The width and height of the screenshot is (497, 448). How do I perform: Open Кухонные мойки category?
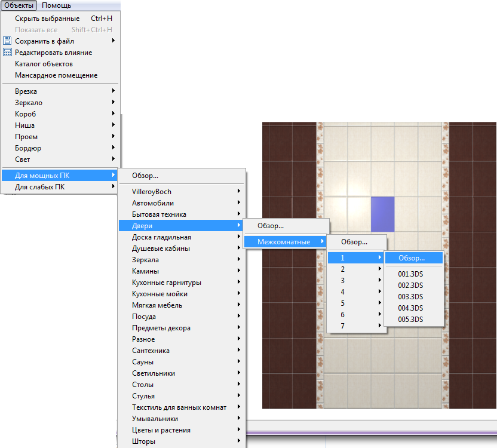click(x=182, y=294)
